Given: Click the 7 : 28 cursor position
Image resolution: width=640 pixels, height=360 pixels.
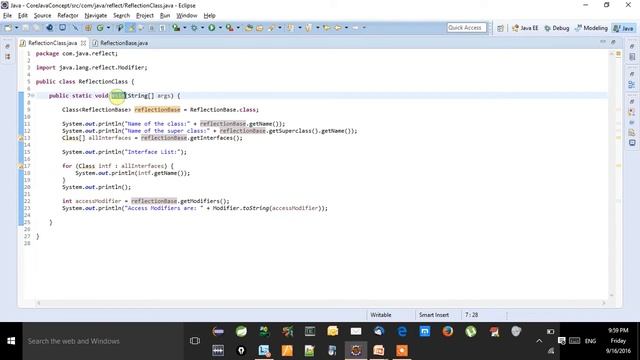Looking at the screenshot, I should (x=471, y=315).
